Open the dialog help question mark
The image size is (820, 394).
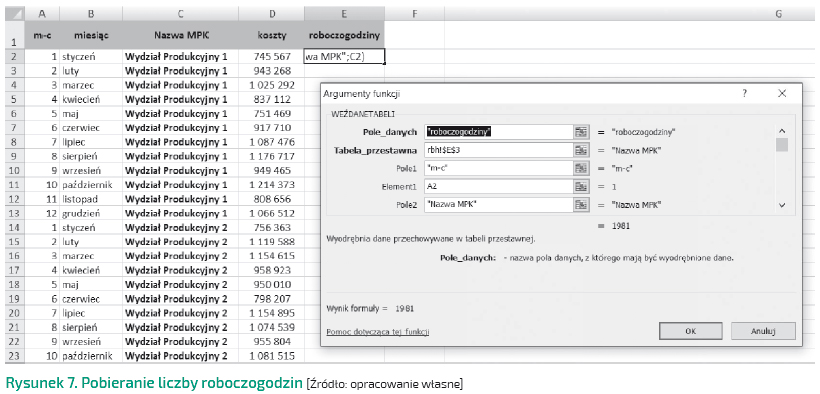(745, 94)
